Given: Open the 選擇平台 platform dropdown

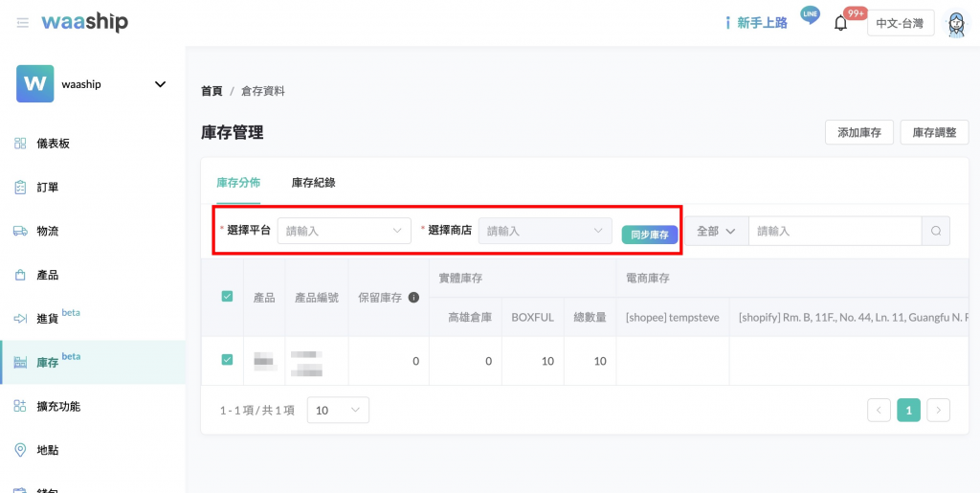Looking at the screenshot, I should pos(344,231).
